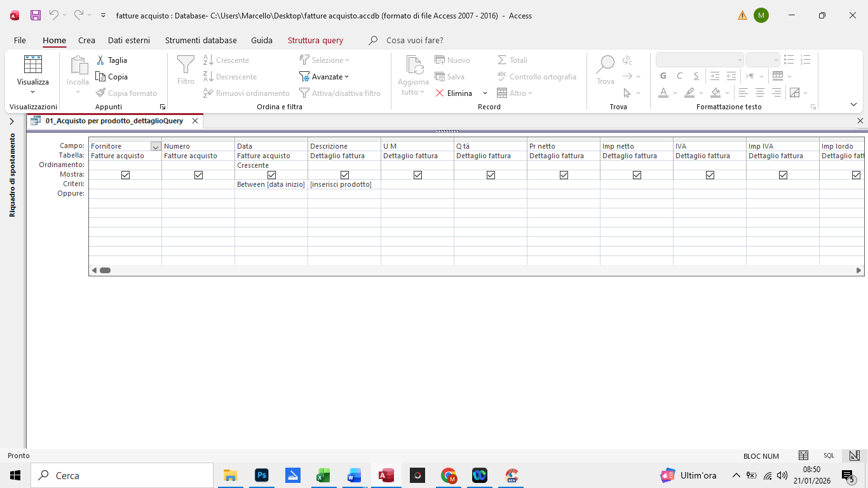Image resolution: width=868 pixels, height=488 pixels.
Task: Expand the Riquadro di spostamento navigation pane
Action: [11, 121]
